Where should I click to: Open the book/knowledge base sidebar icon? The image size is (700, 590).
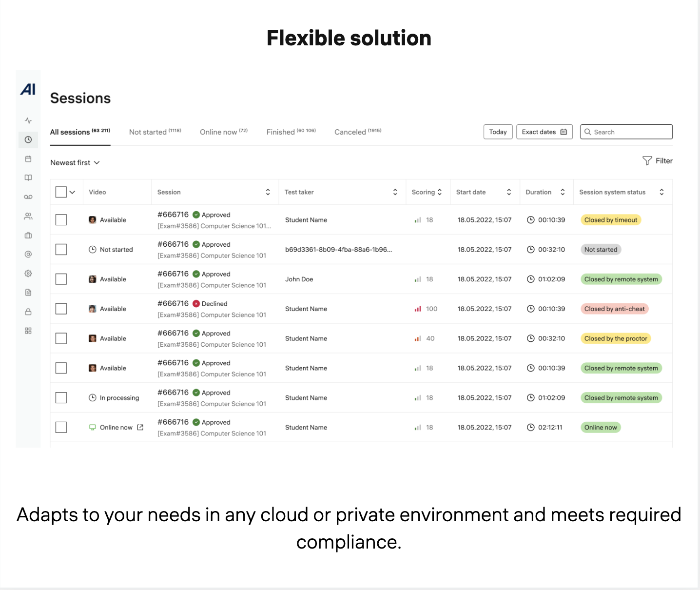click(x=28, y=177)
